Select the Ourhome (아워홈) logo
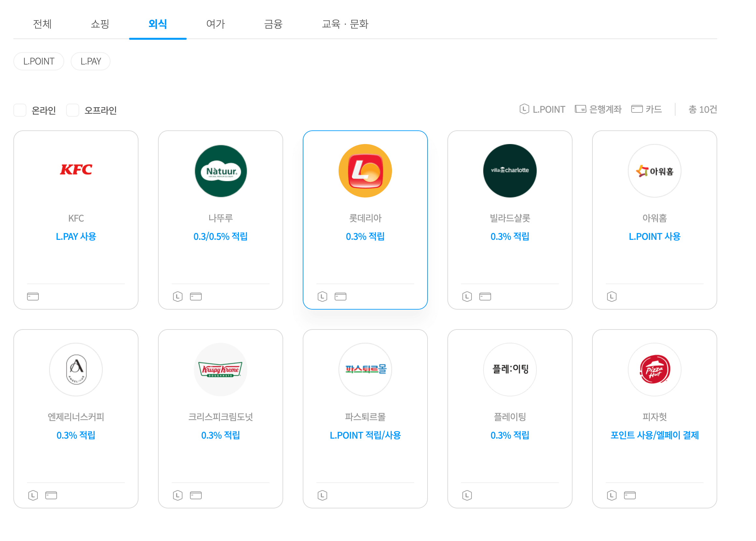The height and width of the screenshot is (541, 756). (654, 170)
